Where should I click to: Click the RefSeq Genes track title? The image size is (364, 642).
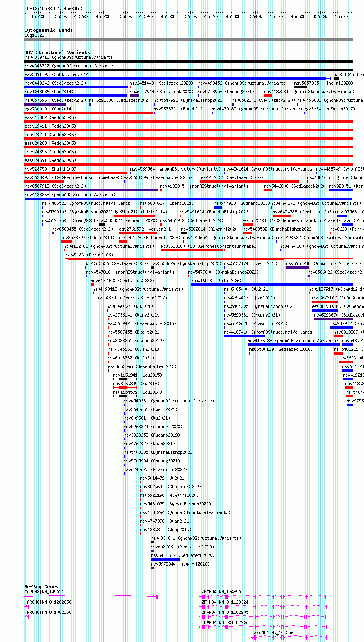point(41,587)
